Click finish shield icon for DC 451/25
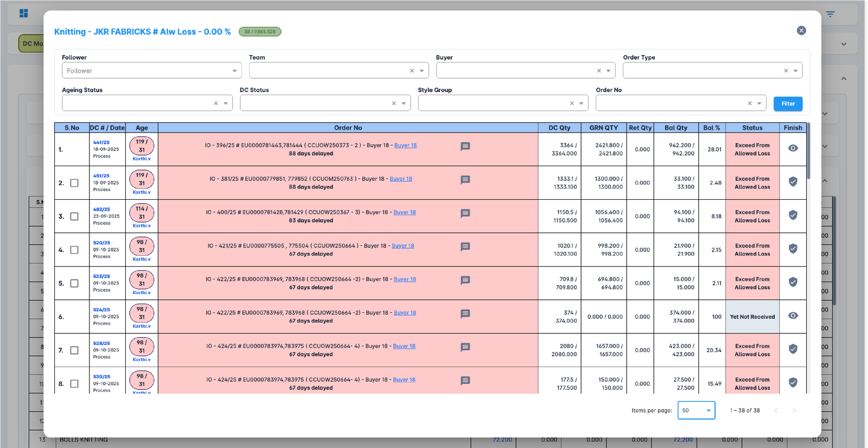 pyautogui.click(x=793, y=182)
